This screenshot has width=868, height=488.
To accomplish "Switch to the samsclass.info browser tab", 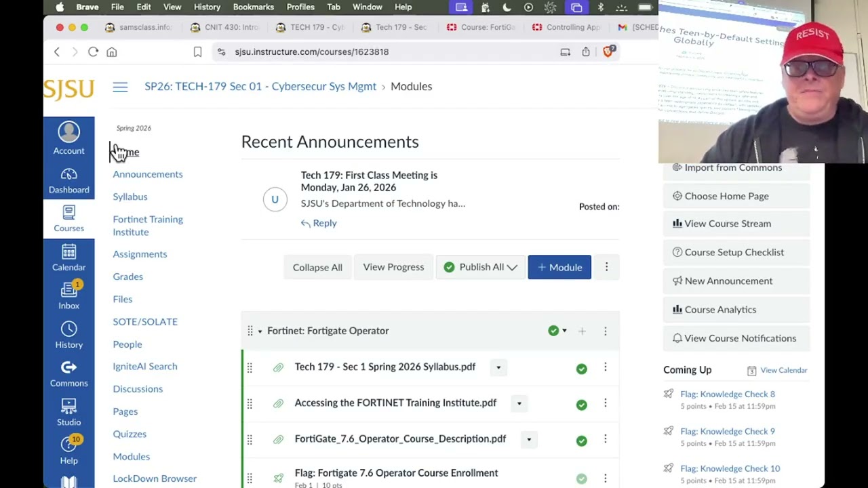I will tap(138, 27).
